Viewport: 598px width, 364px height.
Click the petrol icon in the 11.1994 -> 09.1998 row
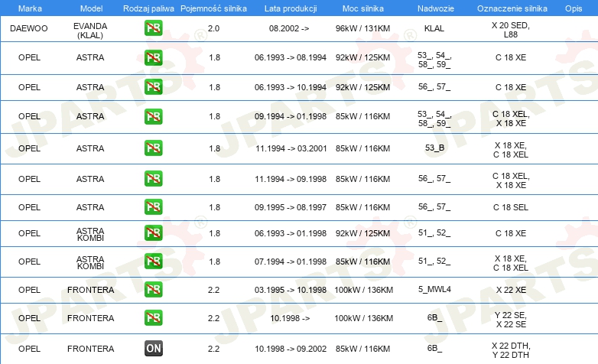(153, 179)
